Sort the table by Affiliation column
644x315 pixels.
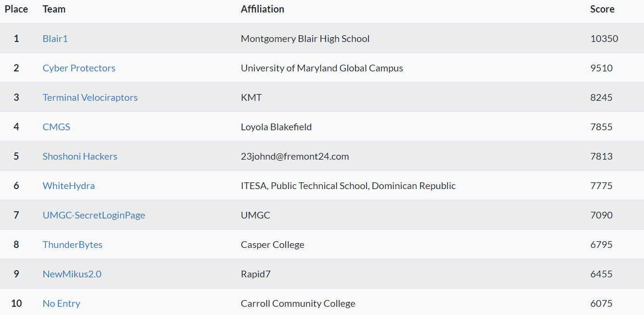tap(263, 9)
